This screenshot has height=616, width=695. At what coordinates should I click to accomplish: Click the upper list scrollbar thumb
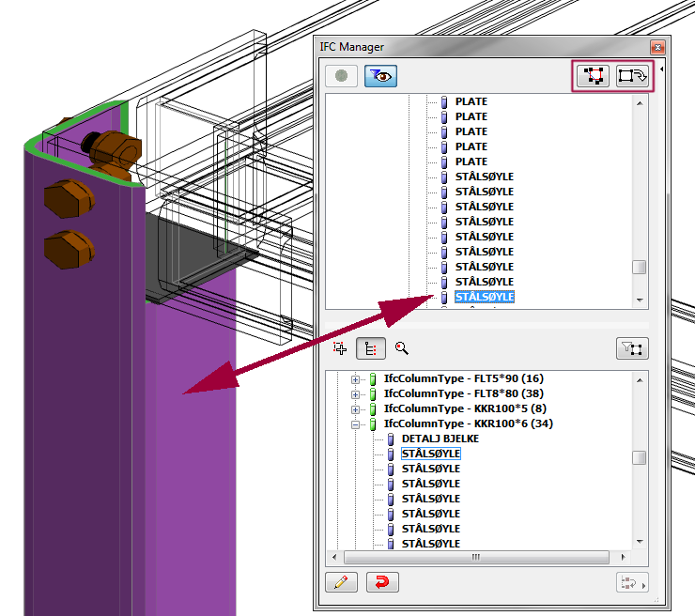tap(640, 268)
